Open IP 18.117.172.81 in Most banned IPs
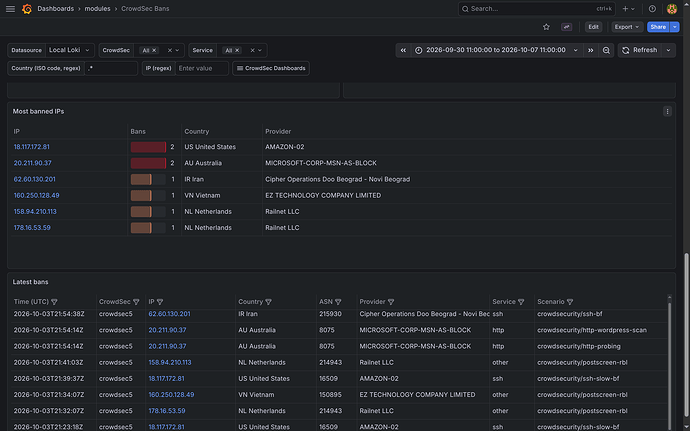Image resolution: width=690 pixels, height=431 pixels. (x=32, y=147)
